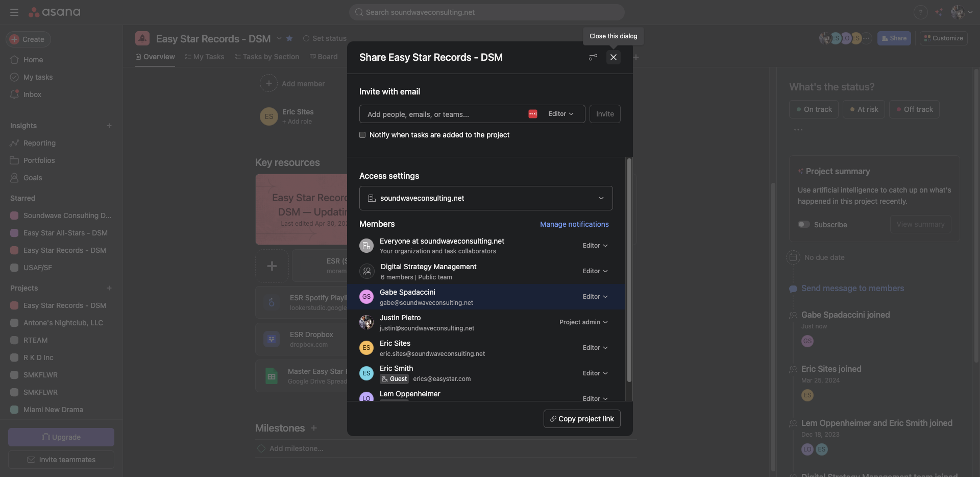Click the sharing settings sliders icon in dialog

593,57
